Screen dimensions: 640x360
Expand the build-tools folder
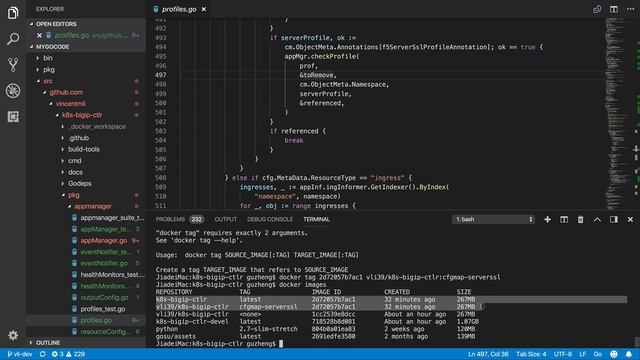(84, 149)
